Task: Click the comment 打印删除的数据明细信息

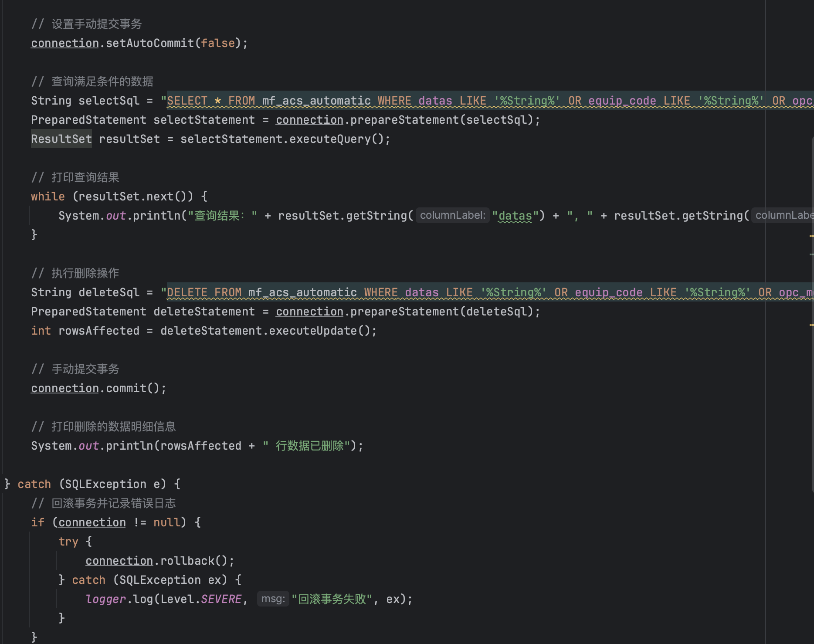Action: point(103,427)
